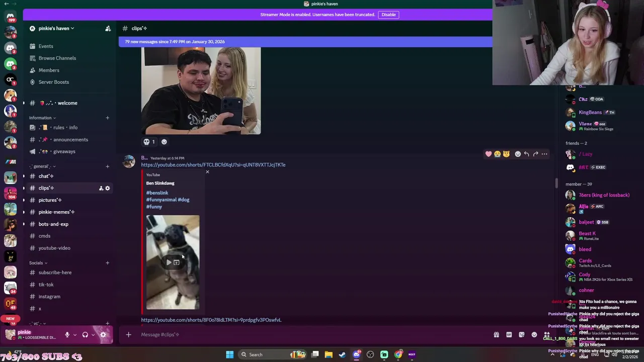The image size is (644, 362).
Task: Open the photo of the couple taking a selfie
Action: coord(201,90)
